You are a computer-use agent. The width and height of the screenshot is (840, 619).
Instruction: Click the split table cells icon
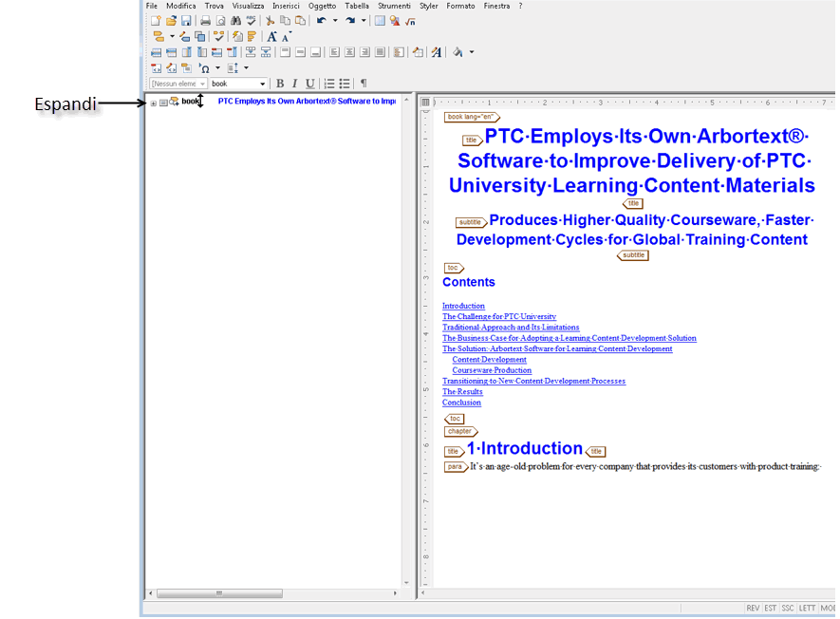(265, 52)
